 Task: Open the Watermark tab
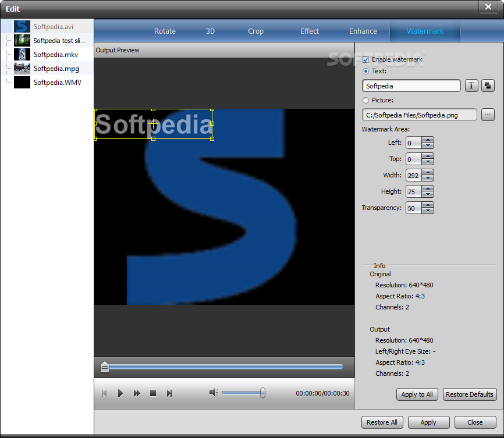(425, 31)
